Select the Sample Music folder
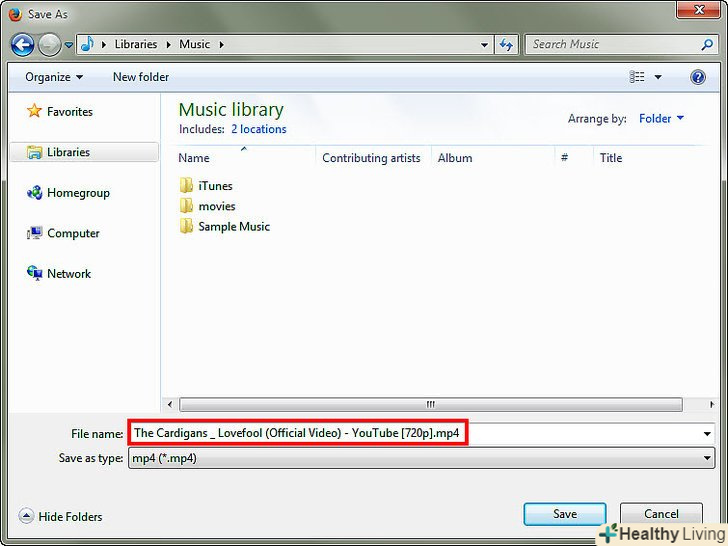 click(234, 227)
